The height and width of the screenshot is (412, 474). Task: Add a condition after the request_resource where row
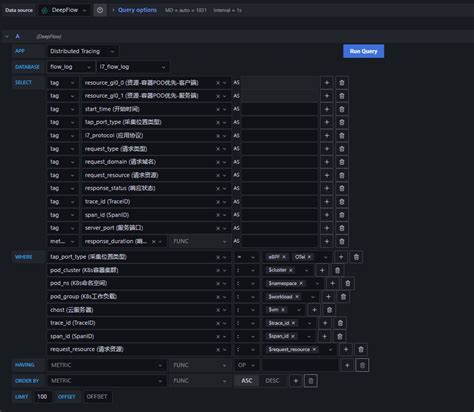(346, 349)
